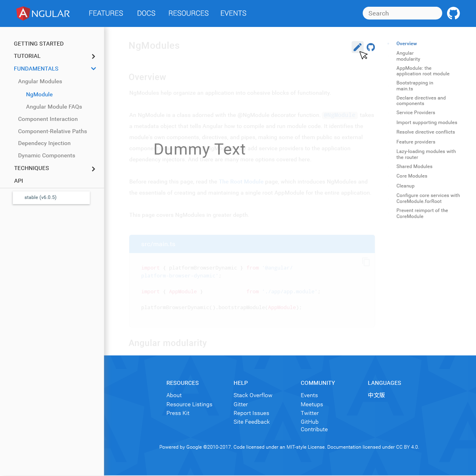Open the stable (v6.0.5) version selector
The image size is (476, 476).
(x=51, y=197)
